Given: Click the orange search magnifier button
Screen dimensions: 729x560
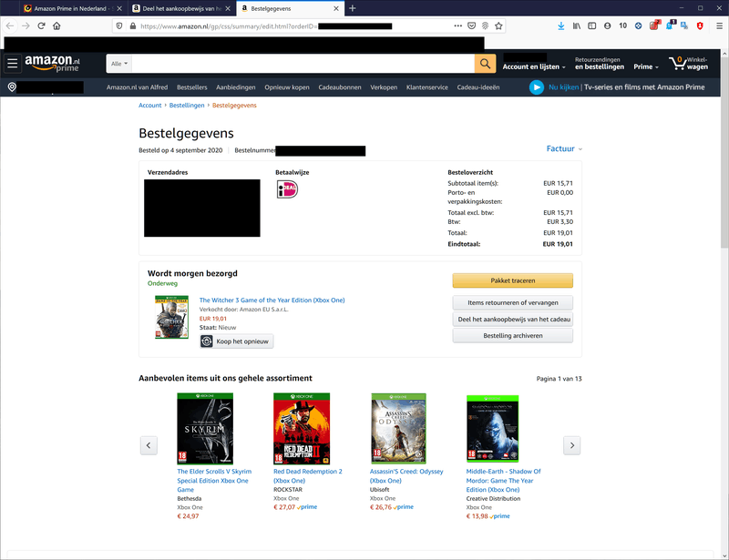Looking at the screenshot, I should pyautogui.click(x=485, y=63).
